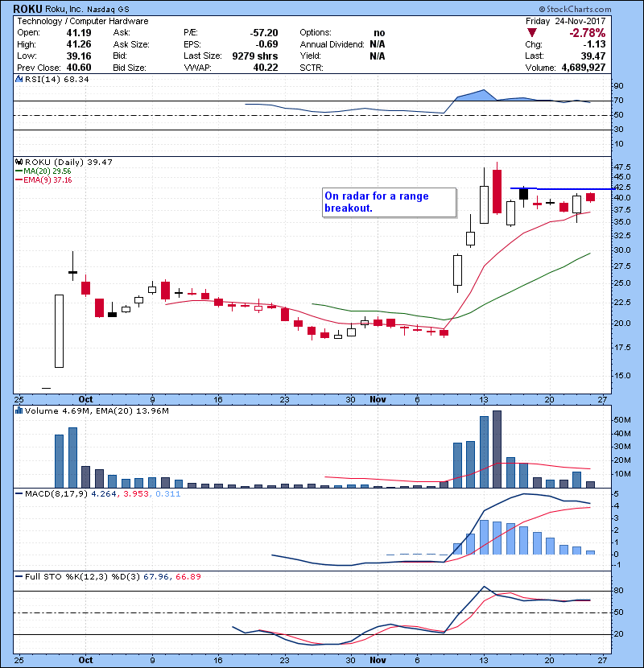The height and width of the screenshot is (668, 644).
Task: Click the EPS value -0.69
Action: (x=266, y=44)
